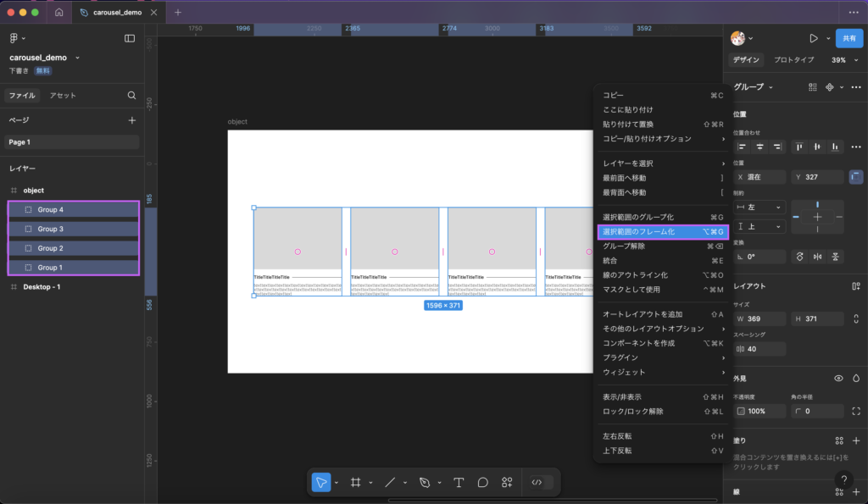Rotate 90 degrees icon in 変換
This screenshot has width=868, height=504.
pyautogui.click(x=800, y=257)
